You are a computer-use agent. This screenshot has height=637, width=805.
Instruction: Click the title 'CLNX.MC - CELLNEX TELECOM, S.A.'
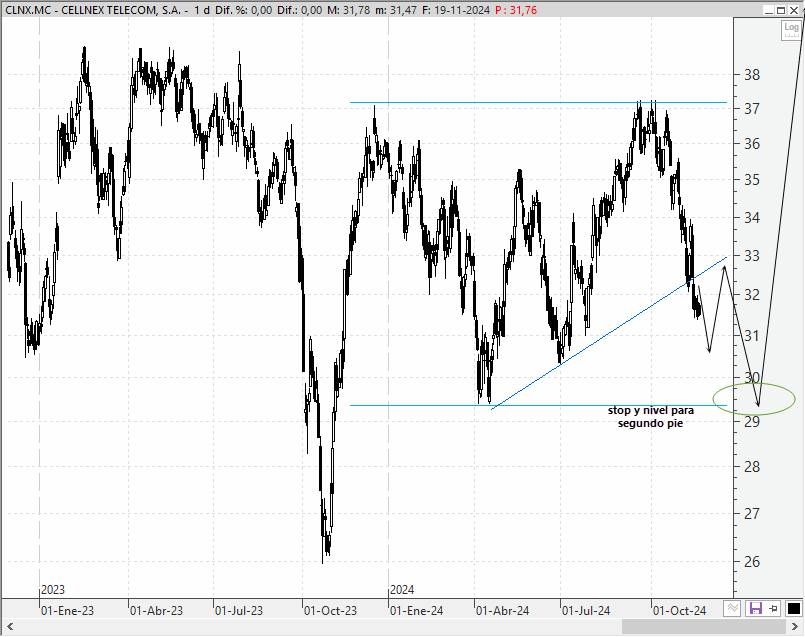(x=93, y=10)
